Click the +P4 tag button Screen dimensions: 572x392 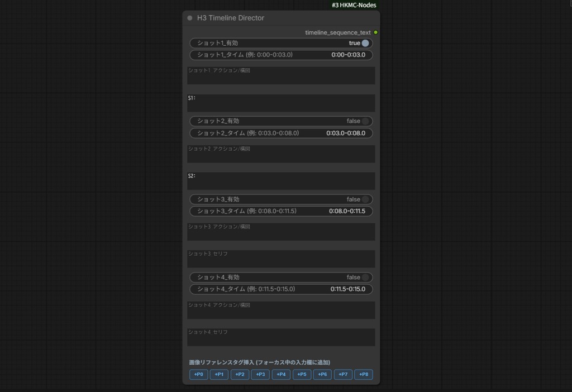(x=281, y=375)
